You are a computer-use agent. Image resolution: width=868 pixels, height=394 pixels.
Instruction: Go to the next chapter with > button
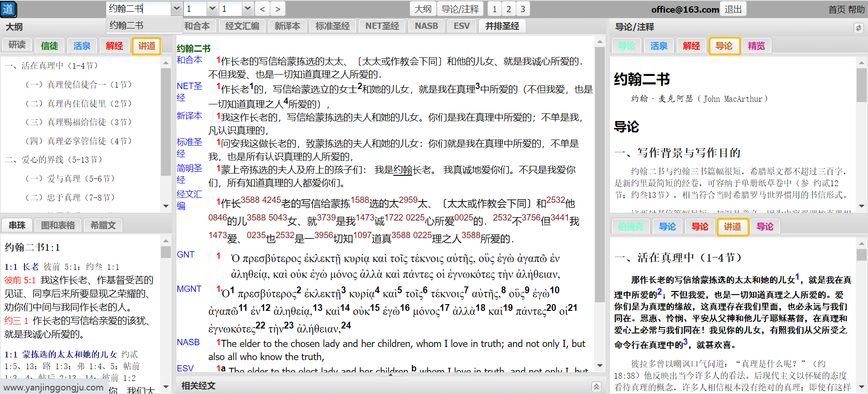coord(278,9)
